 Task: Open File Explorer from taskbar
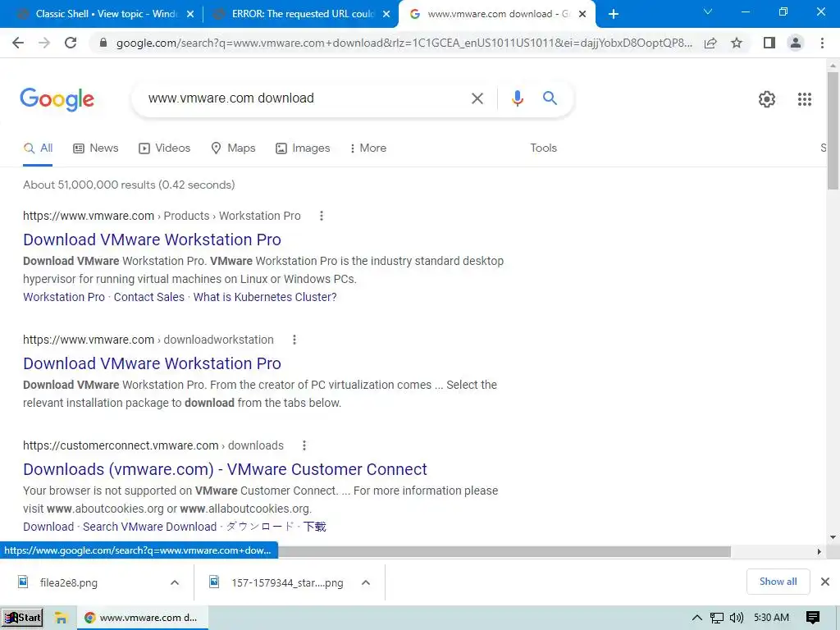click(61, 618)
